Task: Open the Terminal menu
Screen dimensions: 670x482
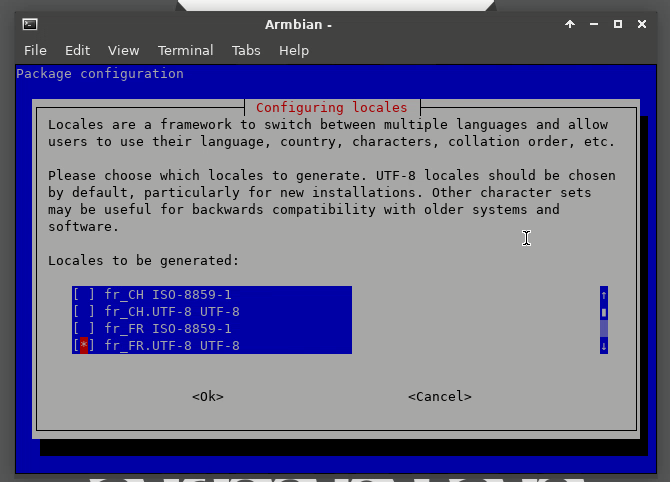Action: coord(185,51)
